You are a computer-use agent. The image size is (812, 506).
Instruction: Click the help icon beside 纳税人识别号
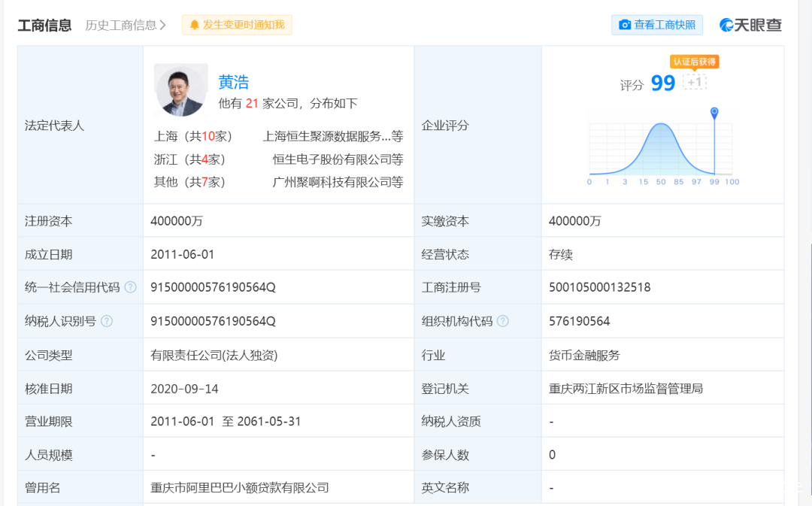(x=107, y=321)
